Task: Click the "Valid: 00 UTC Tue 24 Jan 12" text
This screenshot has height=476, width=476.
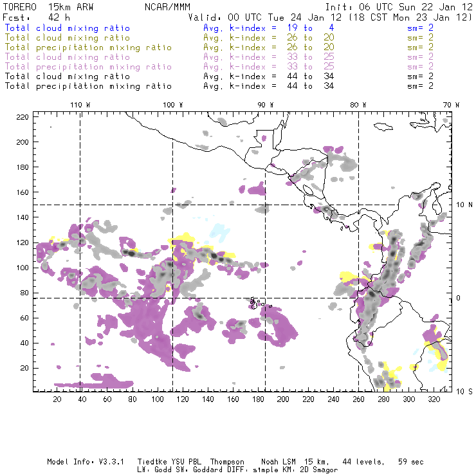Action: [x=265, y=17]
